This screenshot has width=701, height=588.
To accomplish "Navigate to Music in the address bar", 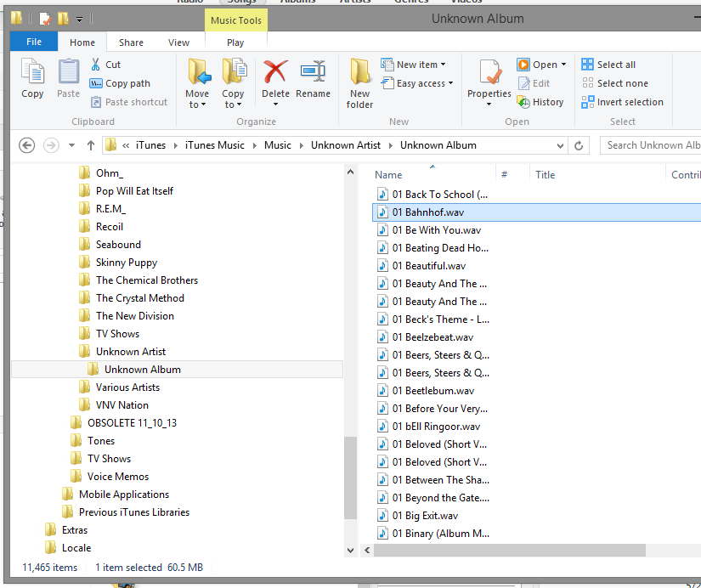I will coord(278,145).
